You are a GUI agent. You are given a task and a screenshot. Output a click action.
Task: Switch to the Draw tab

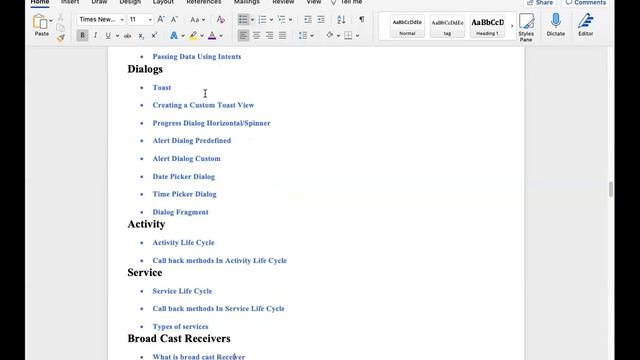(x=99, y=2)
